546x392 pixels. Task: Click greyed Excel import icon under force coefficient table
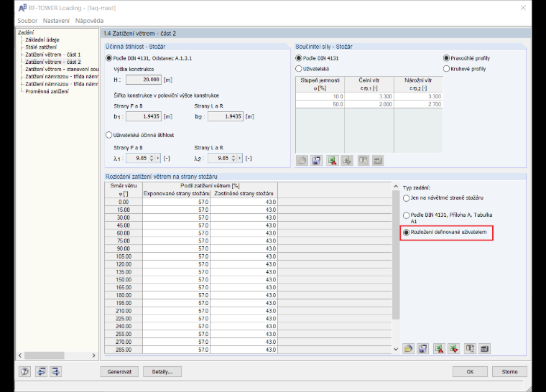347,161
